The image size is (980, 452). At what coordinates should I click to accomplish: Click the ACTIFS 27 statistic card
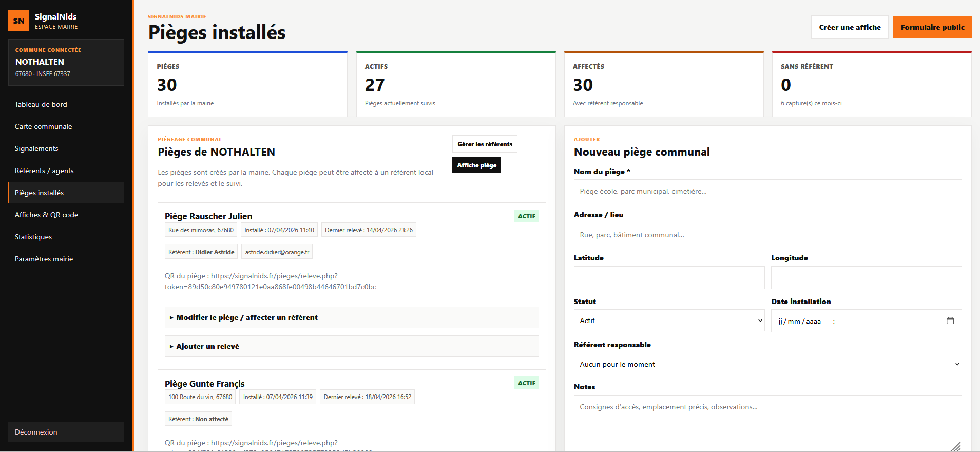[456, 84]
